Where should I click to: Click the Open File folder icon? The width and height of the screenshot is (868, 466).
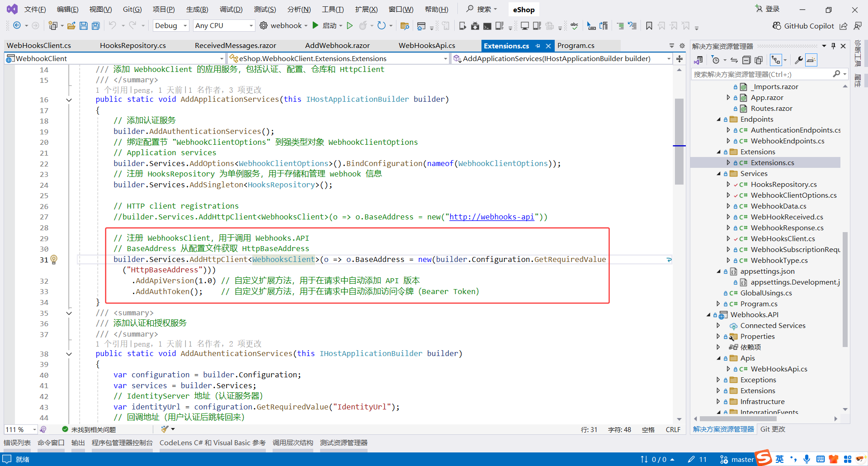71,26
